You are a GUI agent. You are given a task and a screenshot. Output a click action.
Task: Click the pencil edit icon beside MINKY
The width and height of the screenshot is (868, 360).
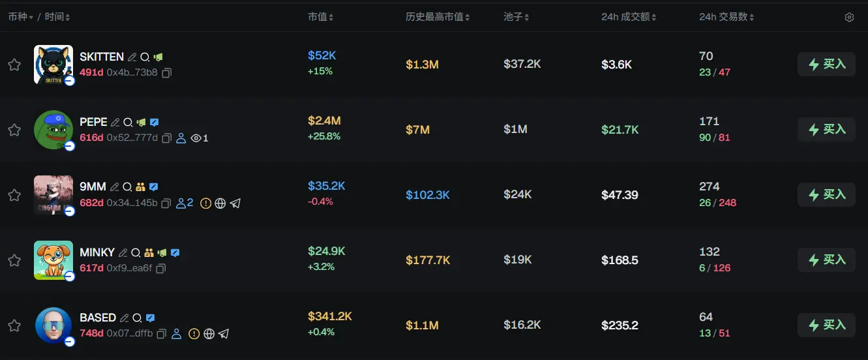coord(123,252)
